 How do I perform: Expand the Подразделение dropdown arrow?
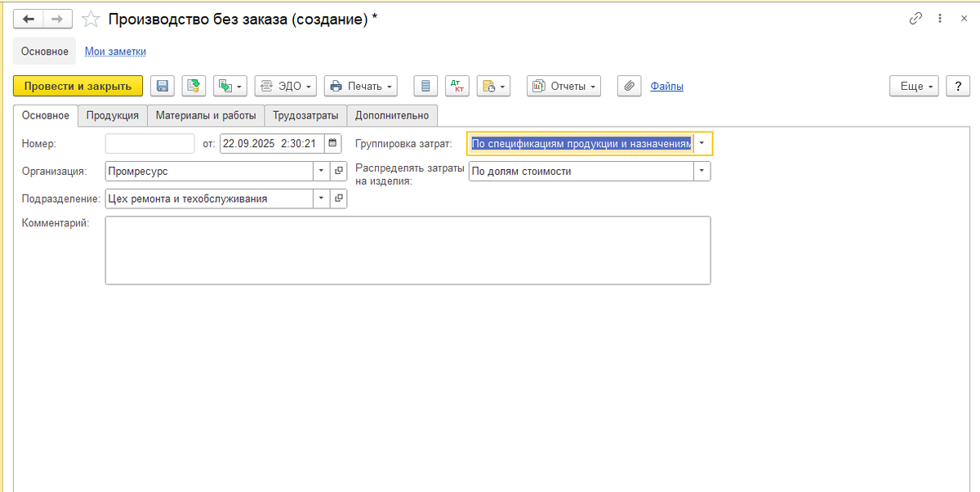click(x=321, y=199)
